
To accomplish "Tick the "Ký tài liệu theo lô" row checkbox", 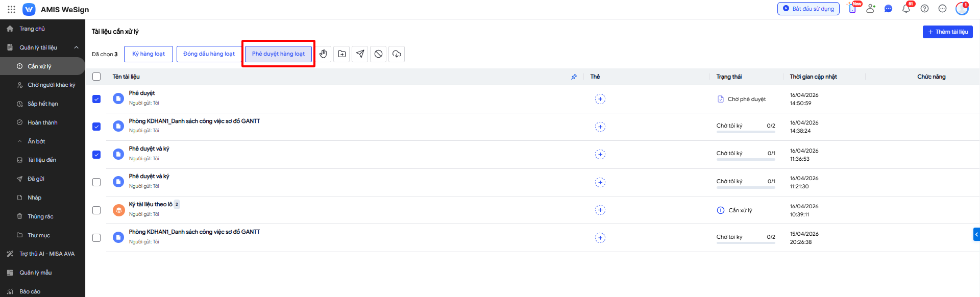I will (96, 210).
